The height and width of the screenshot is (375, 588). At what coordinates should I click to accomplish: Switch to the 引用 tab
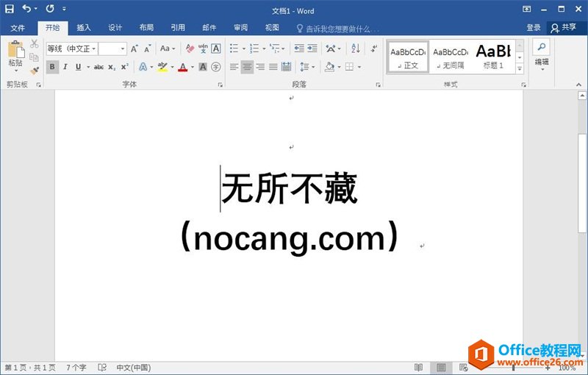[178, 28]
